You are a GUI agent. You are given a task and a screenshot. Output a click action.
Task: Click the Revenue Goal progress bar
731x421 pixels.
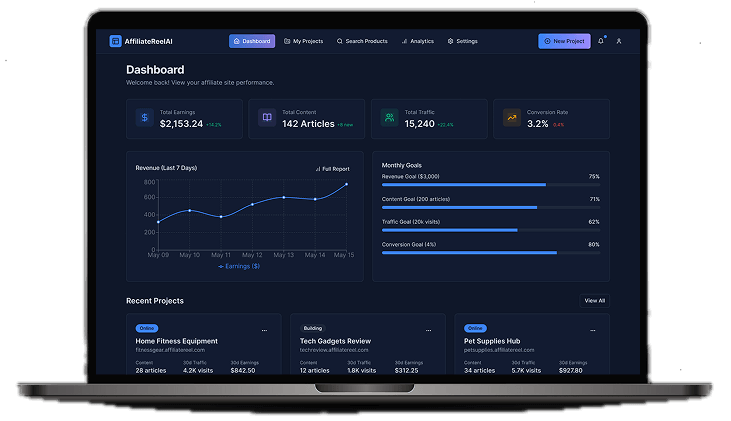[490, 185]
